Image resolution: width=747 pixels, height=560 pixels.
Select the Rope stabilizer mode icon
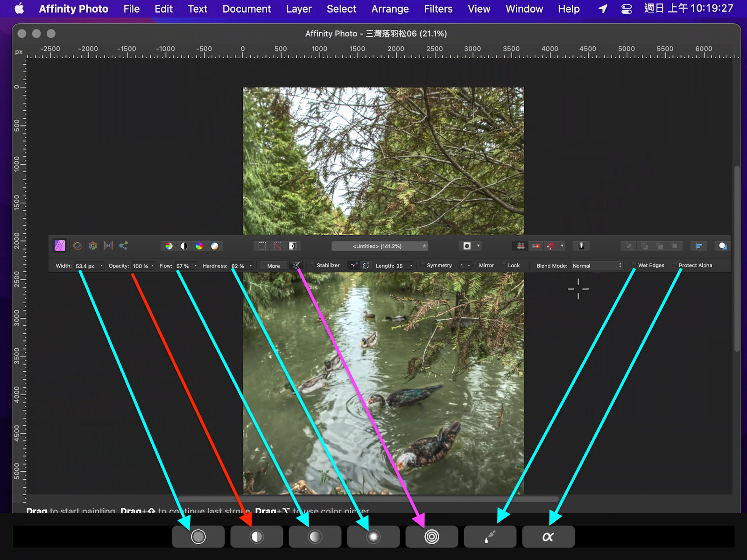coord(354,266)
